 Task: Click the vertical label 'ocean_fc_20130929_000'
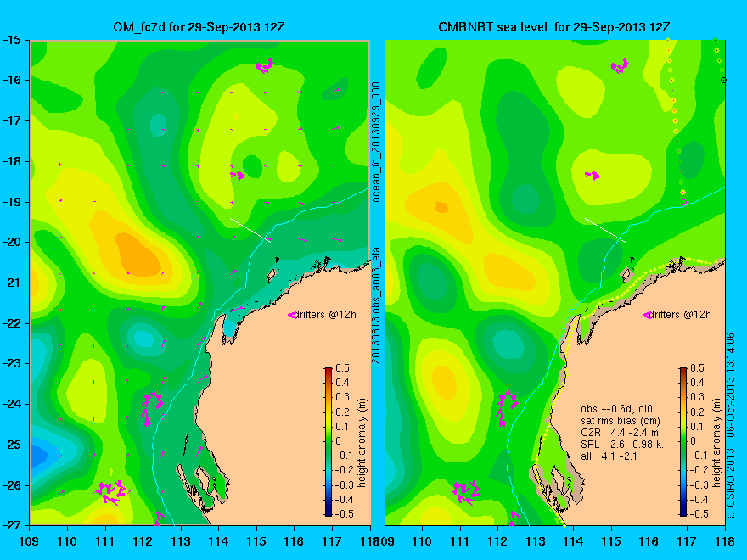click(x=376, y=142)
